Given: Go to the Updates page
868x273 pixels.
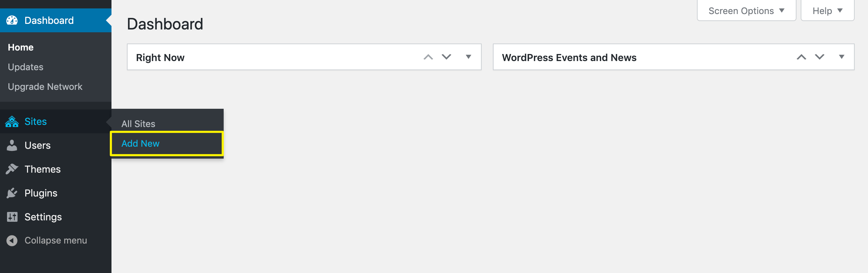Looking at the screenshot, I should click(x=26, y=67).
